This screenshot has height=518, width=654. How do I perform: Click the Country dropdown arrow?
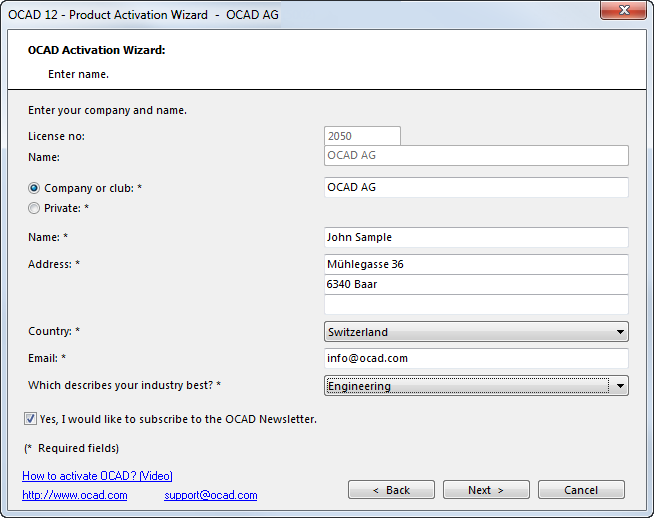coord(620,332)
